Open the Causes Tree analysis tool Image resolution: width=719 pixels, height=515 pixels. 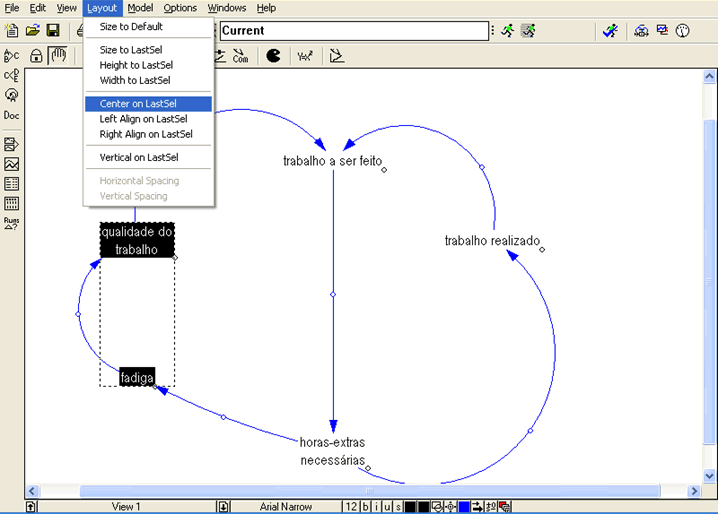[12, 56]
